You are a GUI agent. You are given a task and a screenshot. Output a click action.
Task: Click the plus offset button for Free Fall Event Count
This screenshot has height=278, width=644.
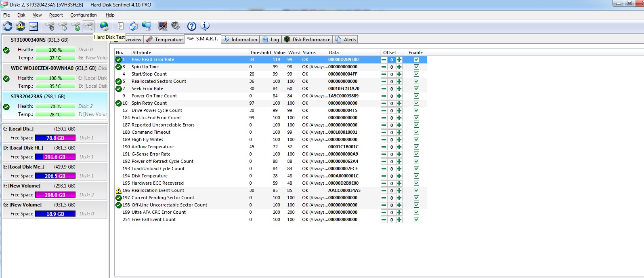pos(399,220)
